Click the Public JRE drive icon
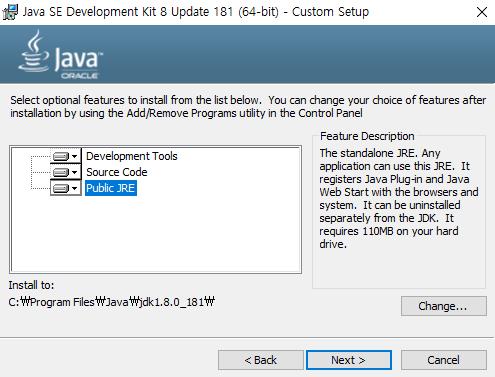The height and width of the screenshot is (377, 495). (x=61, y=188)
